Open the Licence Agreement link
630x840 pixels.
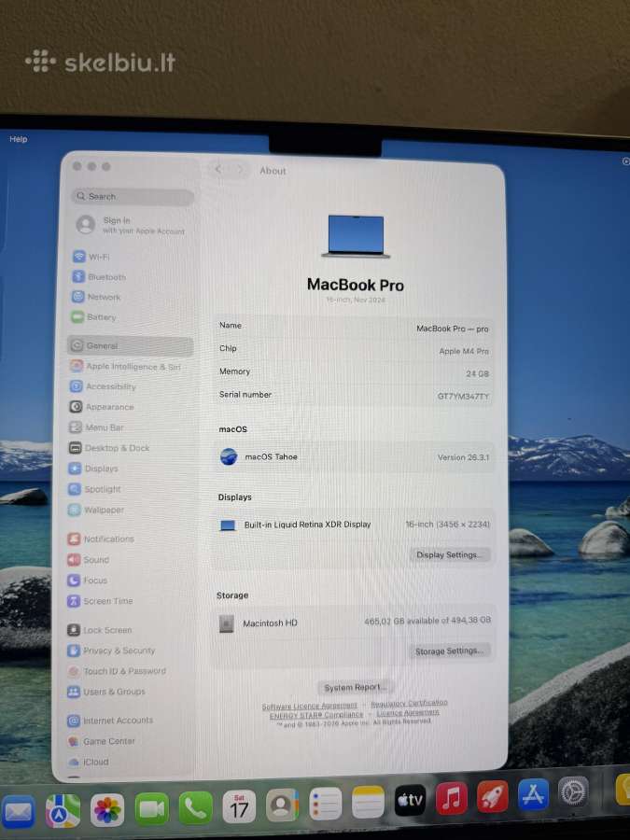tap(408, 712)
